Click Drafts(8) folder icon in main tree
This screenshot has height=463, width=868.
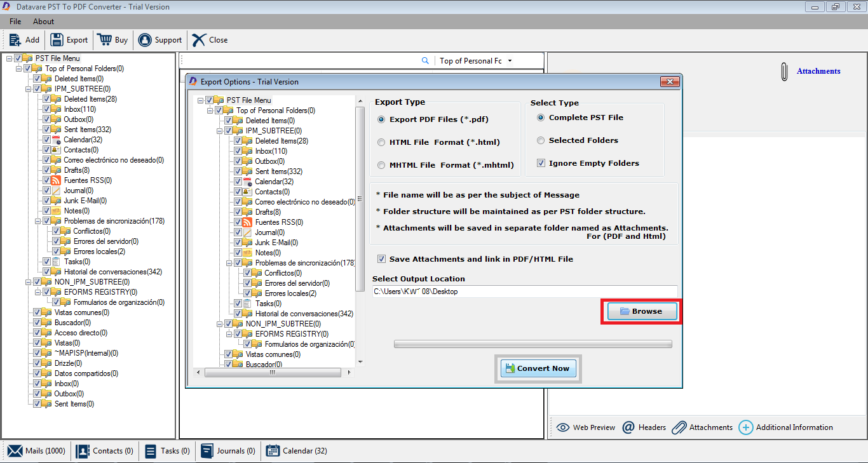57,170
